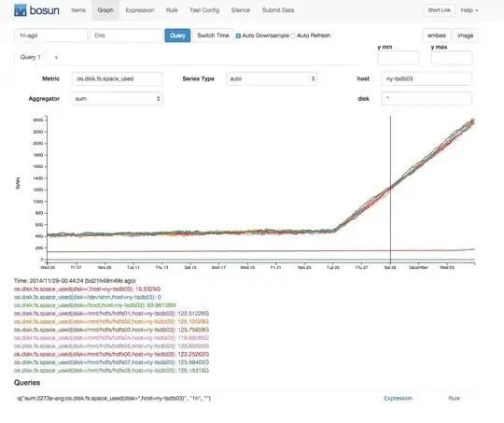504x423 pixels.
Task: Focus the Metric input field
Action: pyautogui.click(x=117, y=78)
